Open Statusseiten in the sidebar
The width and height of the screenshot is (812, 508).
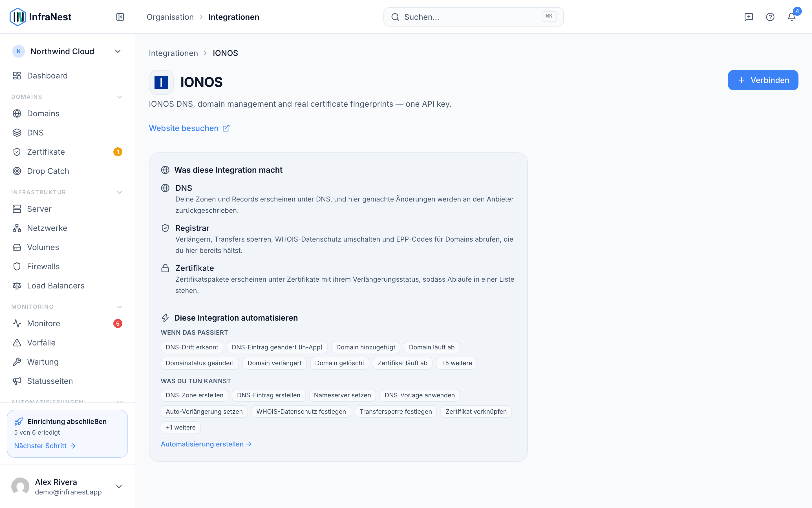click(x=67, y=381)
